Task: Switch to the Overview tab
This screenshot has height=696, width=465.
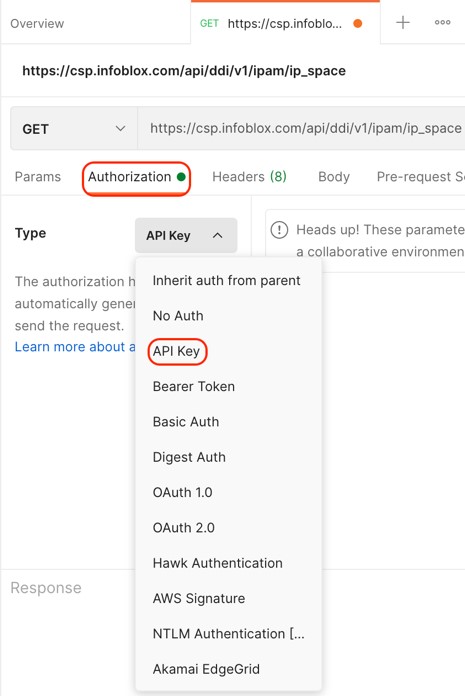Action: (37, 24)
